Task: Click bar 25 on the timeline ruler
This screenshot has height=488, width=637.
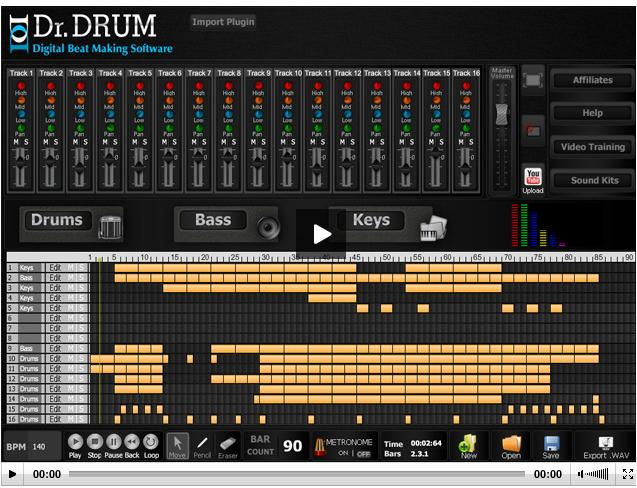Action: coord(235,257)
